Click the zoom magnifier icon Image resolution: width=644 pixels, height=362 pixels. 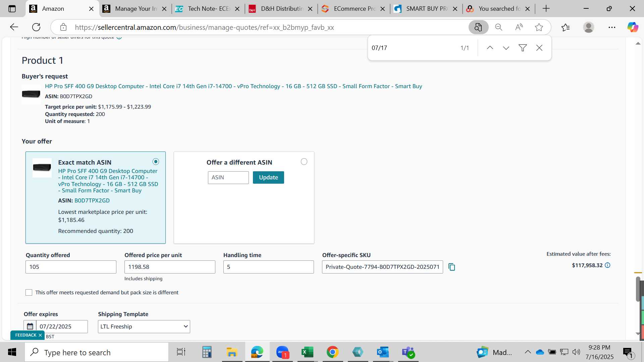[499, 27]
